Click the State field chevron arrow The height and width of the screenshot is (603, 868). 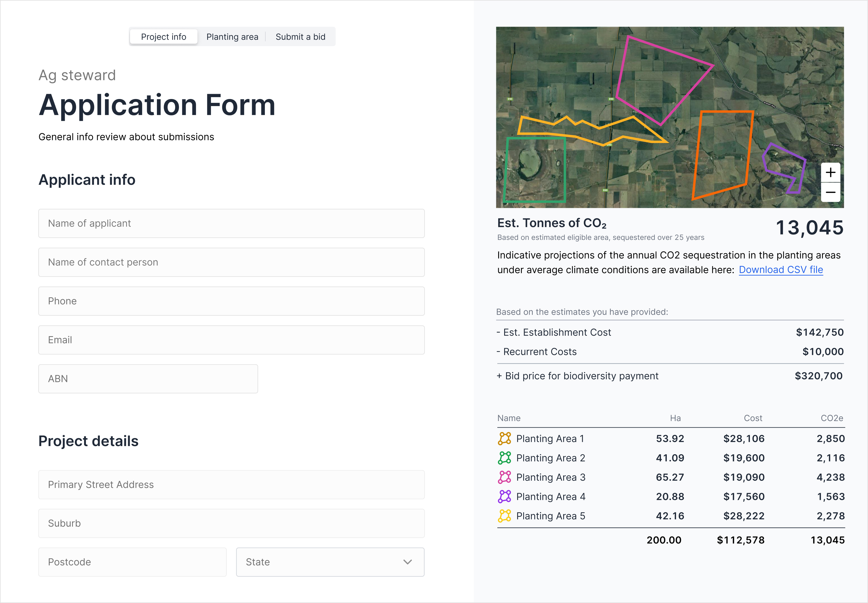coord(407,562)
